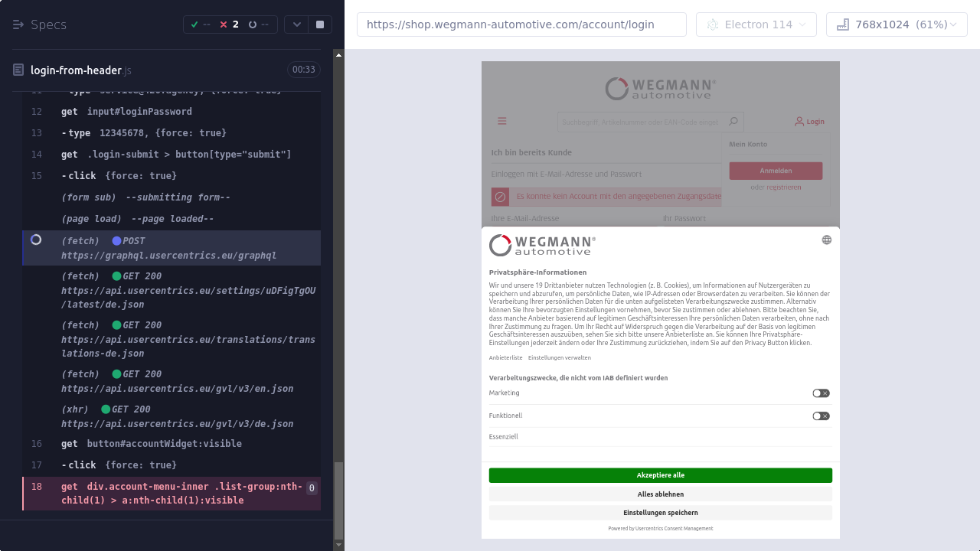
Task: Enable the Marketing consent toggle
Action: click(x=821, y=393)
